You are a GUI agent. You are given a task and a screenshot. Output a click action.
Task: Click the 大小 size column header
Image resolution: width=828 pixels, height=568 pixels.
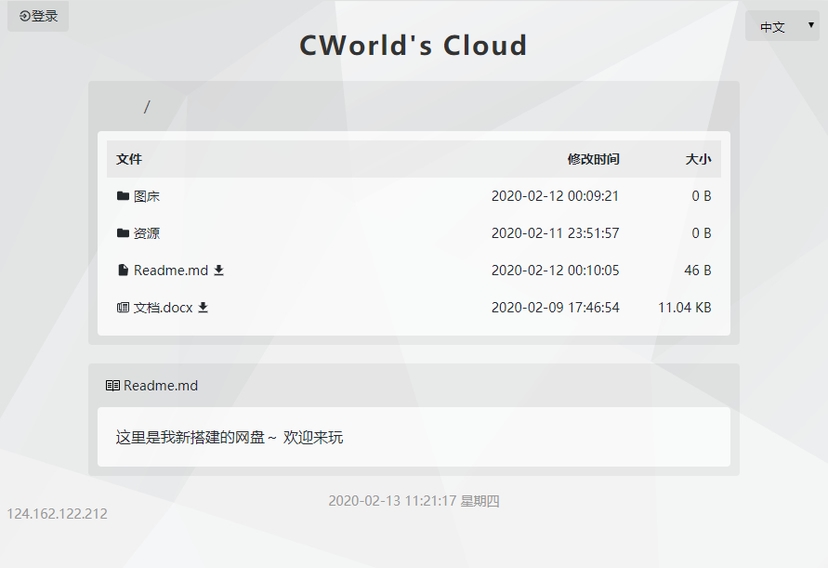(x=698, y=159)
